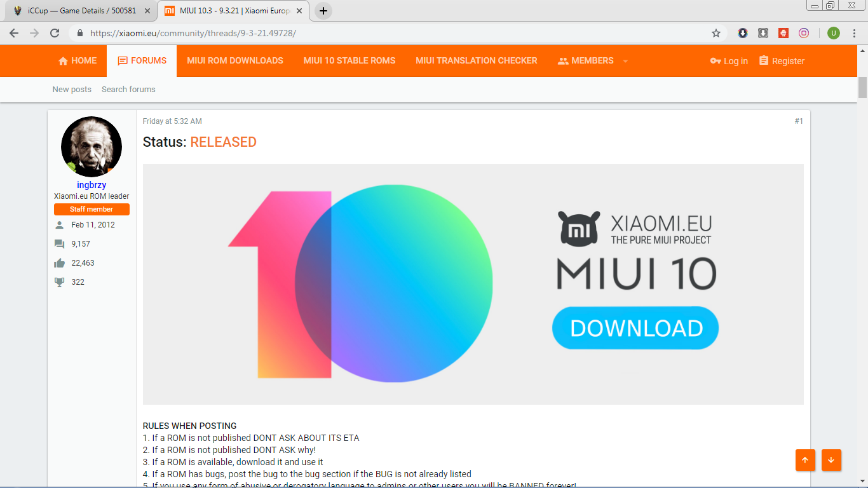This screenshot has height=488, width=868.
Task: Open the dark circular download extension icon
Action: (743, 33)
